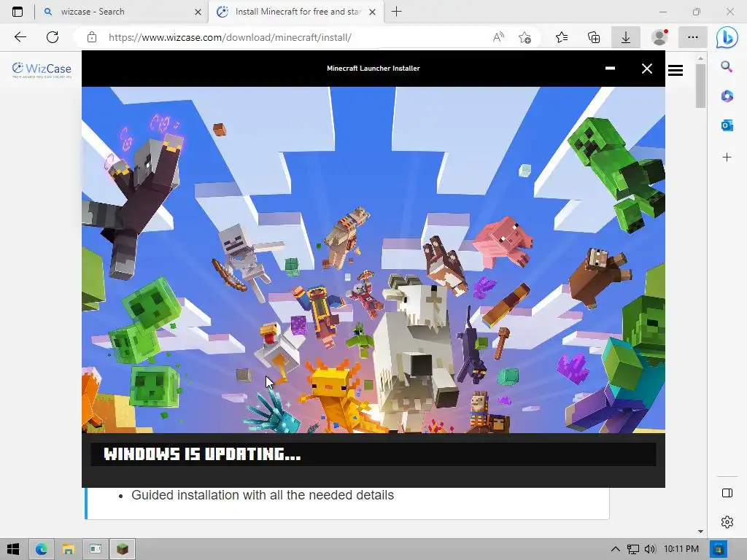This screenshot has width=747, height=560.
Task: Click the page vertical scrollbar thumb
Action: pyautogui.click(x=700, y=86)
